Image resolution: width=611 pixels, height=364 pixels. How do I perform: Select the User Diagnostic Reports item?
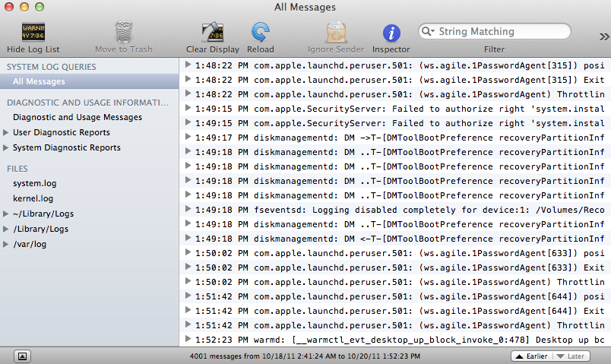pyautogui.click(x=62, y=132)
